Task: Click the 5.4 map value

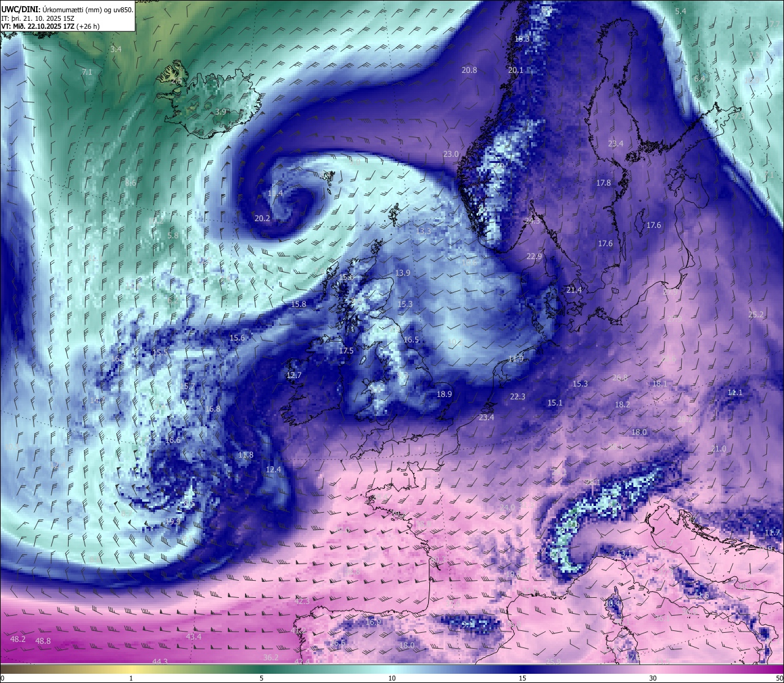Action: (x=680, y=11)
